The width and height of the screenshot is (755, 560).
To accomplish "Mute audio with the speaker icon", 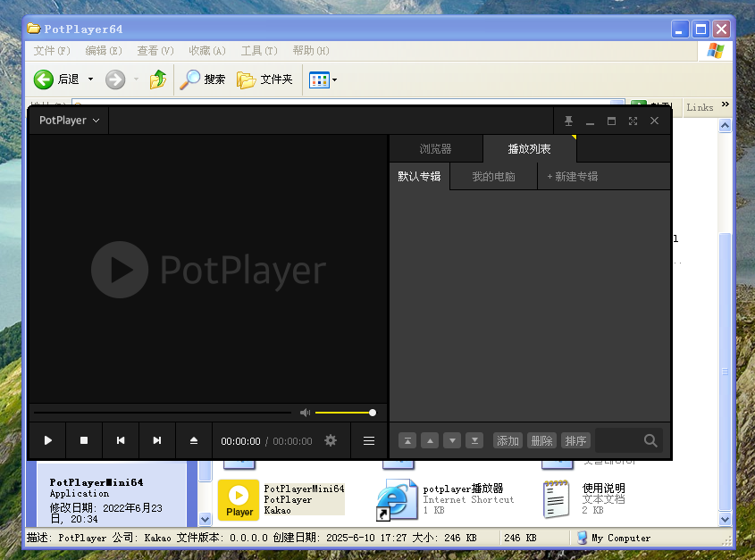I will click(305, 413).
